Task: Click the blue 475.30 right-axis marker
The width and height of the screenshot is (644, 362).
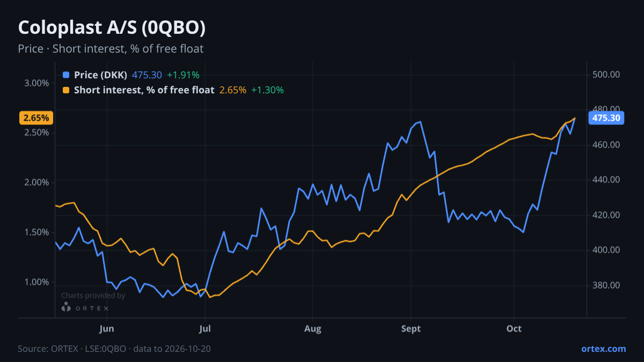Action: [x=606, y=118]
